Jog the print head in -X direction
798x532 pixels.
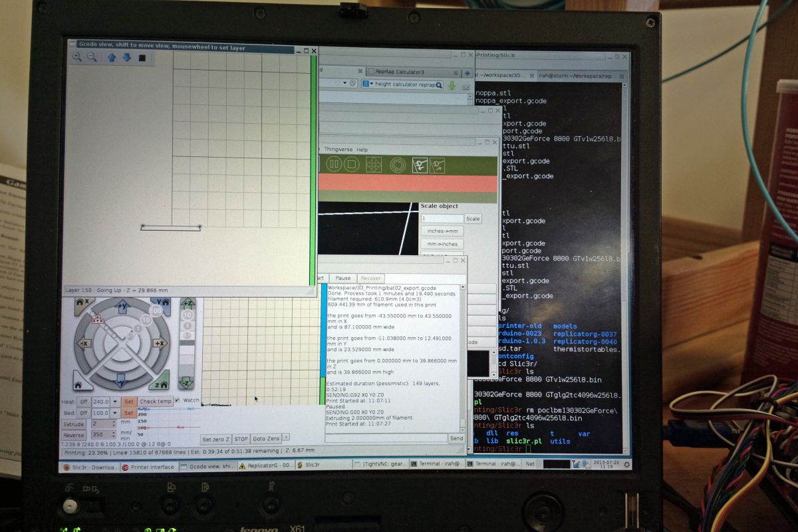pos(84,343)
